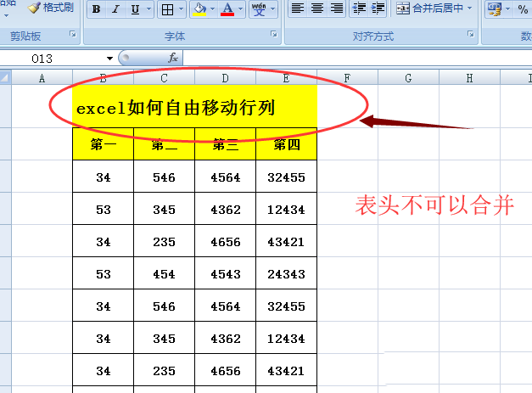Select column H header
The image size is (532, 393).
click(469, 78)
